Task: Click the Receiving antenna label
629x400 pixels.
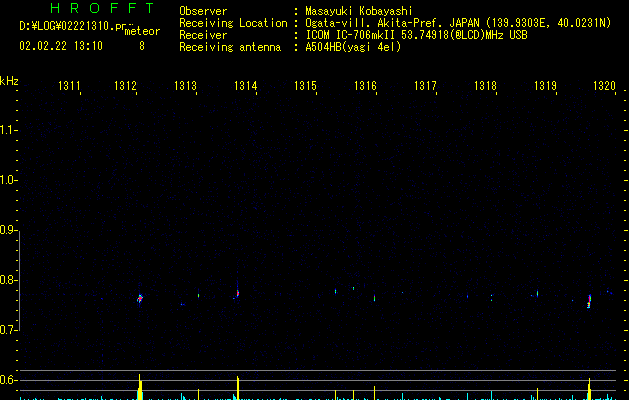Action: point(230,47)
